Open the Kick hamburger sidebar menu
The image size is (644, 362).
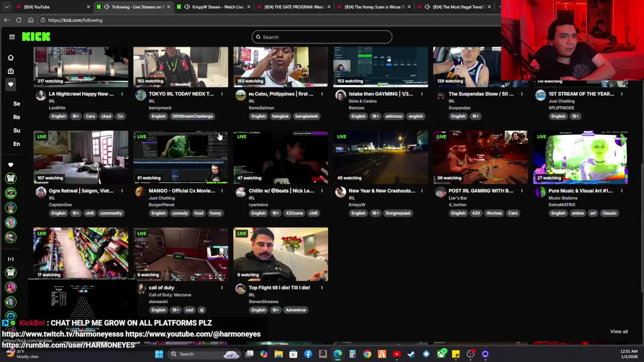pyautogui.click(x=12, y=37)
